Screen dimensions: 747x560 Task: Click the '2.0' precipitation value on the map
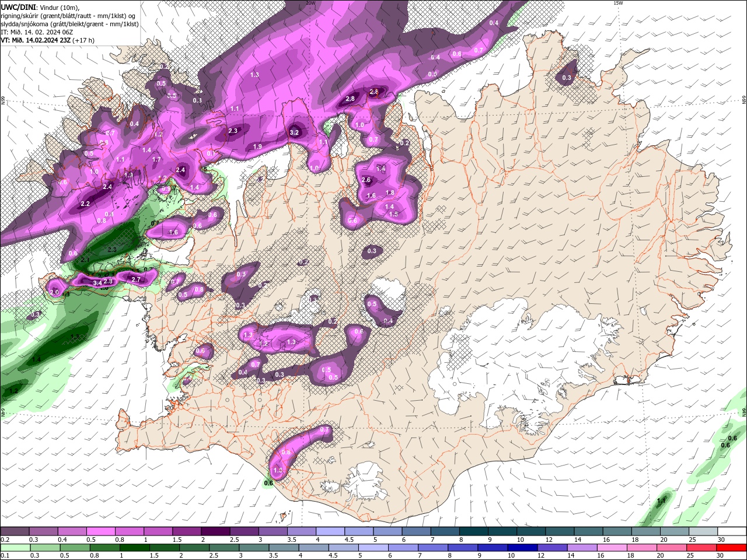(x=55, y=292)
